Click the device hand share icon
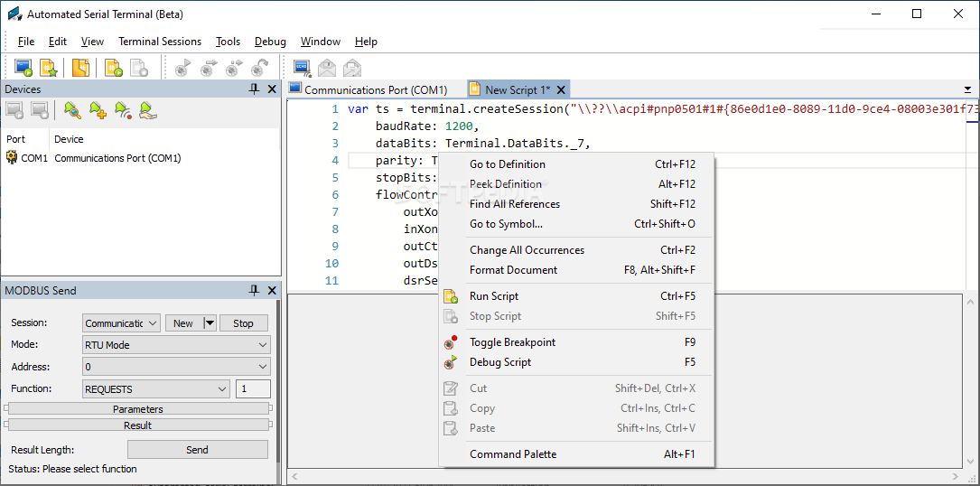The width and height of the screenshot is (980, 486). click(148, 111)
